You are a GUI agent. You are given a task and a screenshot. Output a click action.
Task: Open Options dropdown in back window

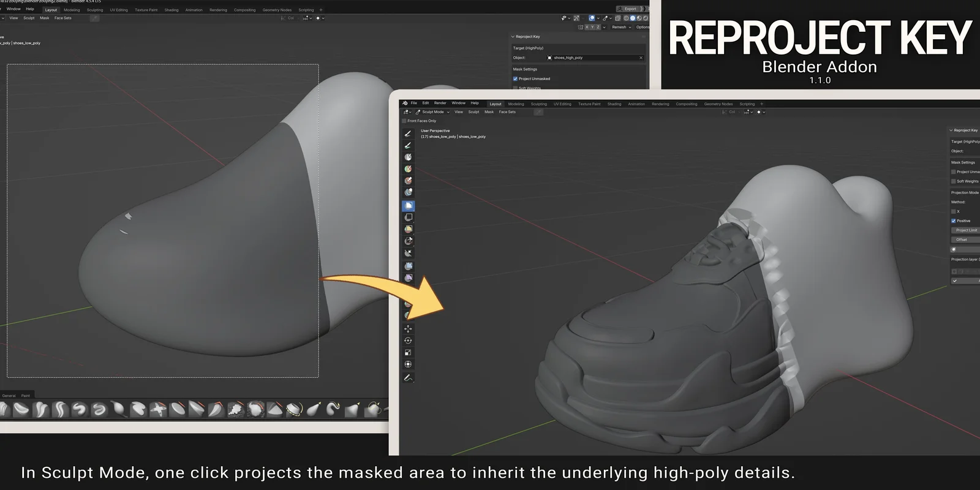643,27
